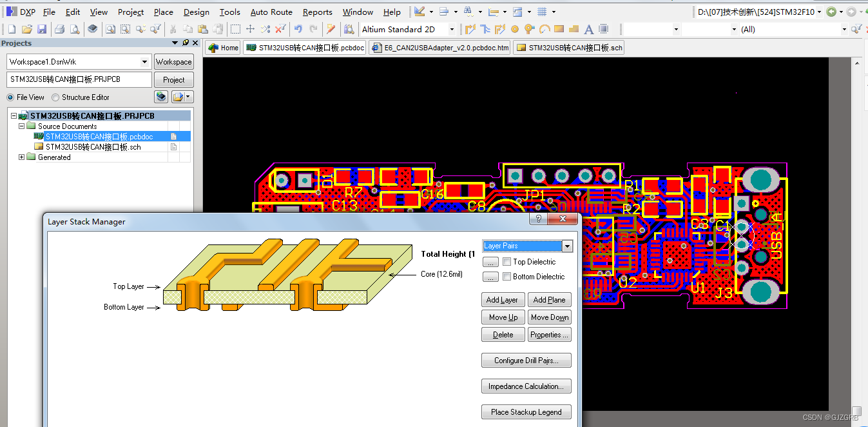This screenshot has width=868, height=427.
Task: Collapse the Source Documents folder
Action: click(21, 126)
